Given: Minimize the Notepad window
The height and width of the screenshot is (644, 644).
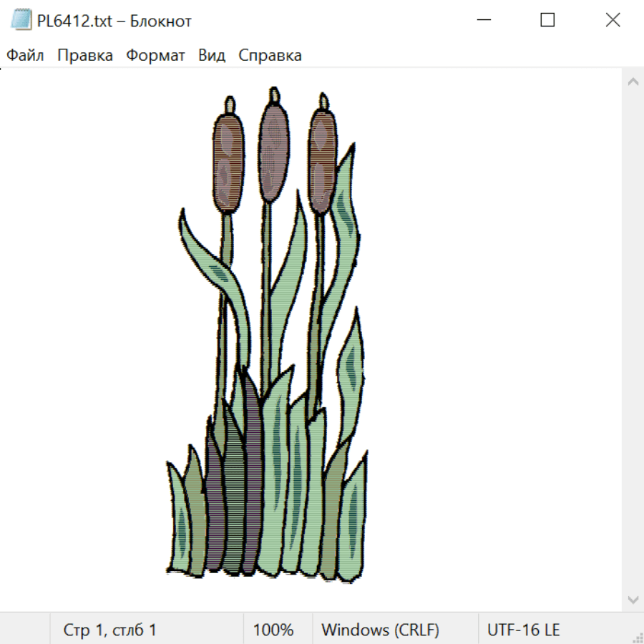Looking at the screenshot, I should [482, 21].
